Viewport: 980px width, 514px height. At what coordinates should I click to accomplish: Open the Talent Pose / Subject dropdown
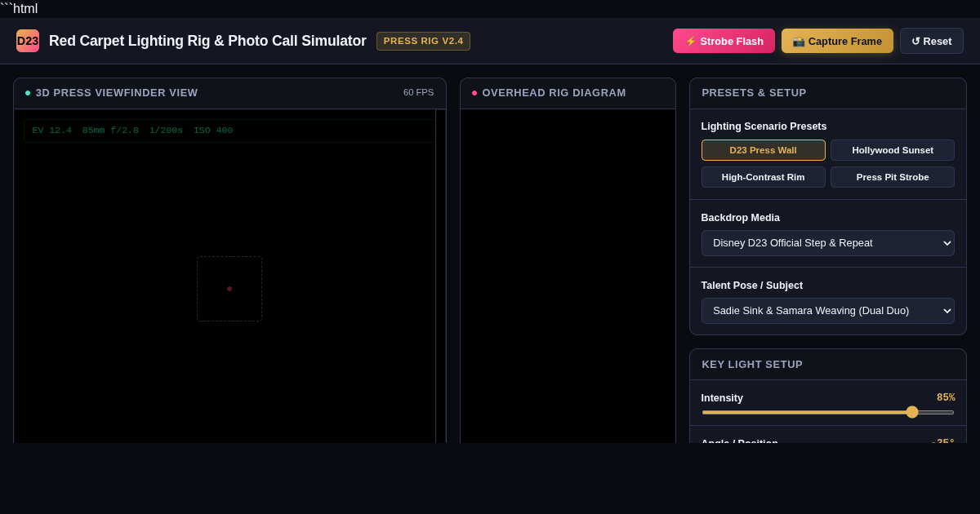[828, 311]
